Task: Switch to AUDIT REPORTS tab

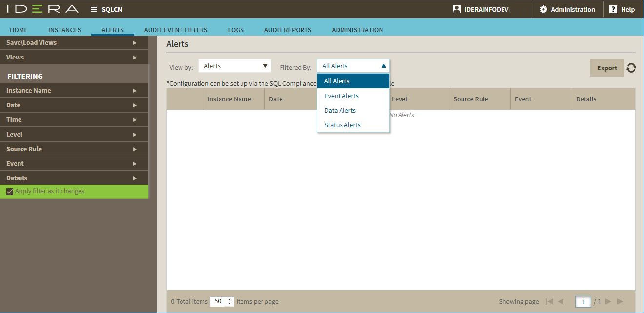Action: [x=288, y=30]
